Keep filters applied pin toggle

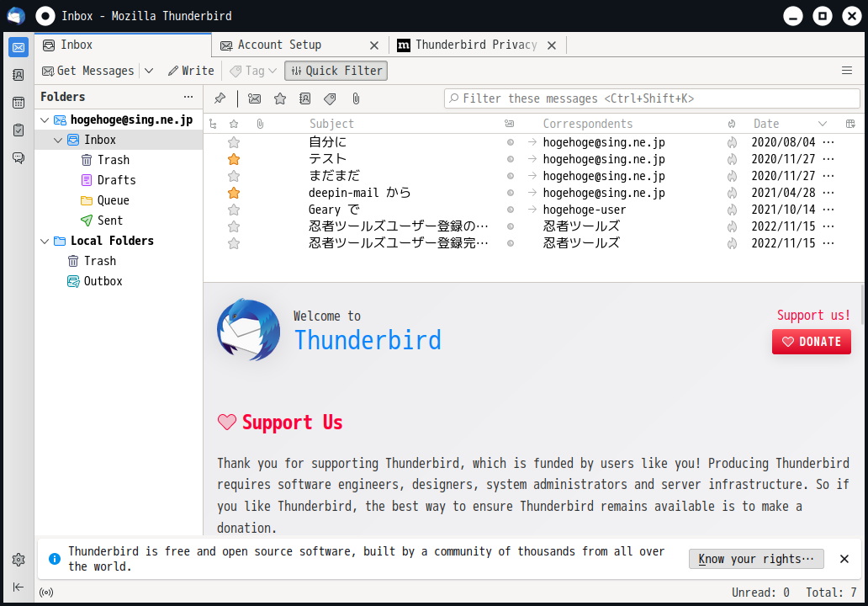pyautogui.click(x=220, y=98)
